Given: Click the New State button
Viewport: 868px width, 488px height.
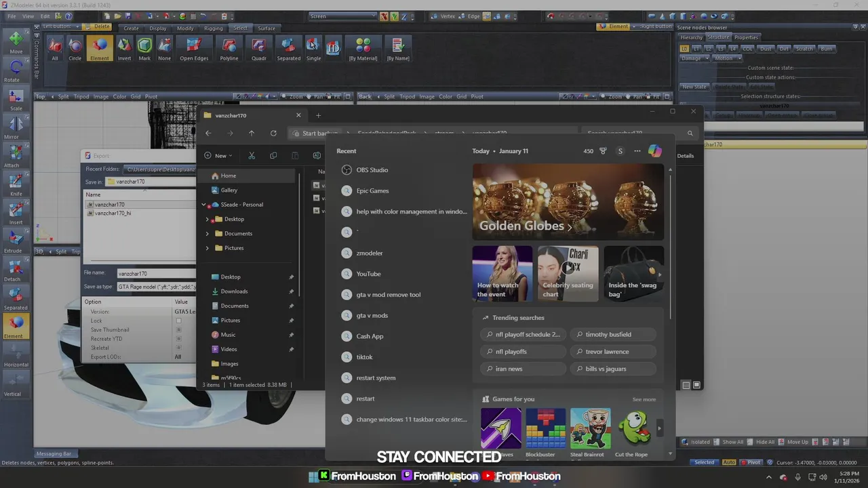Looking at the screenshot, I should pos(694,87).
